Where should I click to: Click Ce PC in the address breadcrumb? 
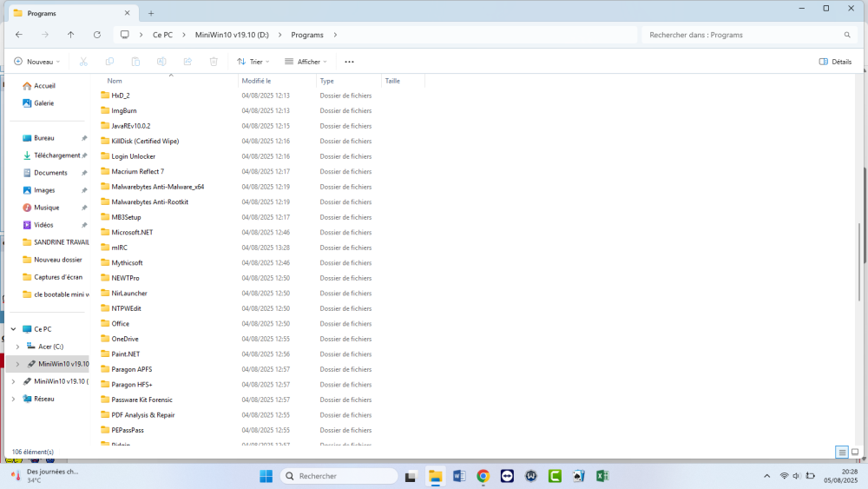pos(162,35)
